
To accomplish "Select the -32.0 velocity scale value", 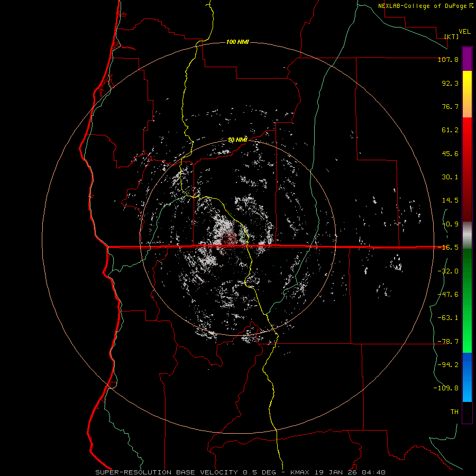I will pos(448,271).
